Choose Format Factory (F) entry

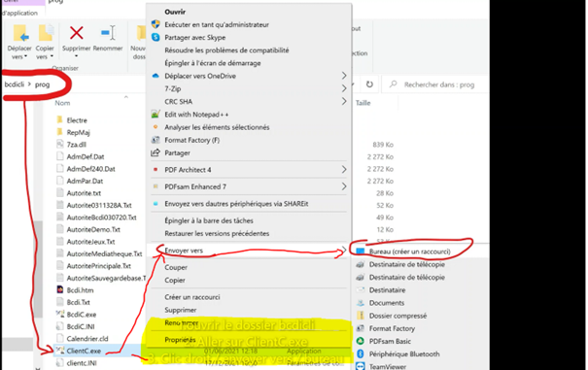(192, 140)
